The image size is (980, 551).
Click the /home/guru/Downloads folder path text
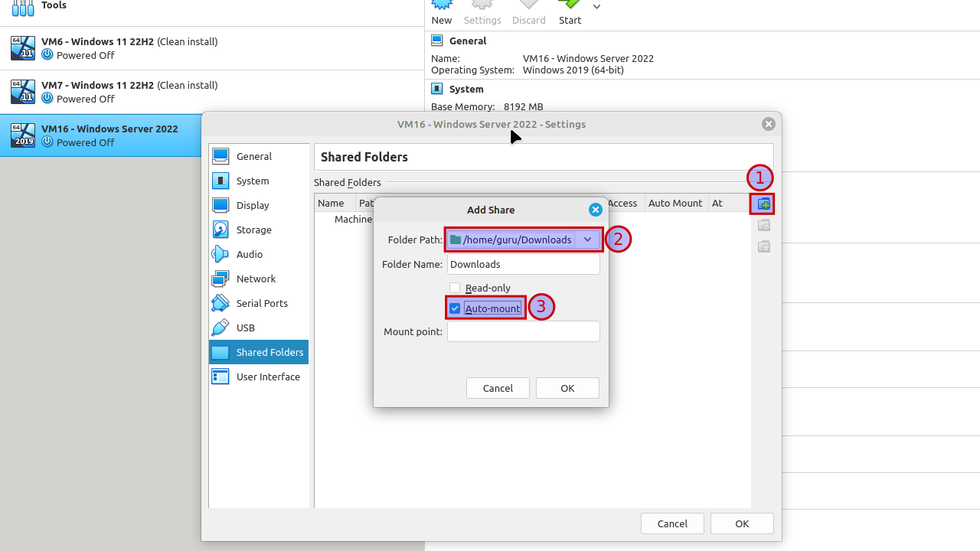(x=518, y=240)
